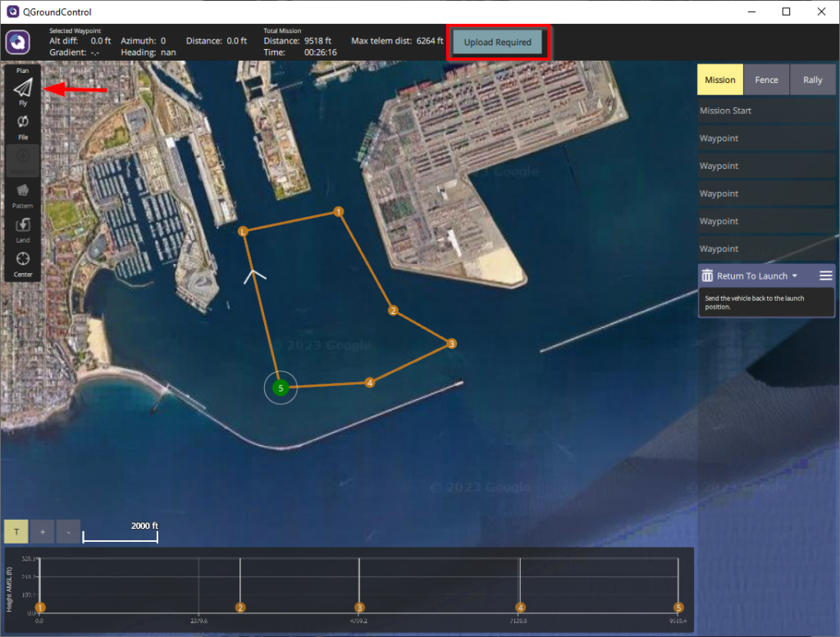
Task: Expand the Return To Launch command dropdown
Action: [794, 276]
